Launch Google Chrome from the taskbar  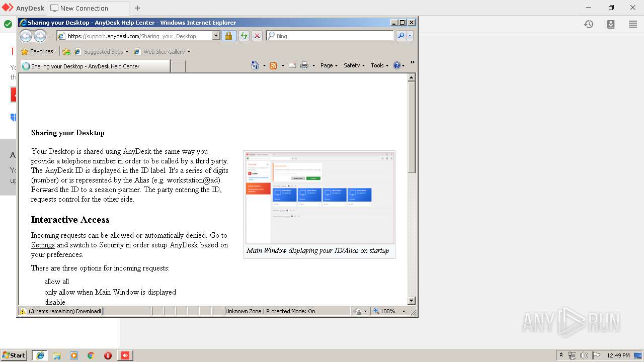(x=91, y=355)
